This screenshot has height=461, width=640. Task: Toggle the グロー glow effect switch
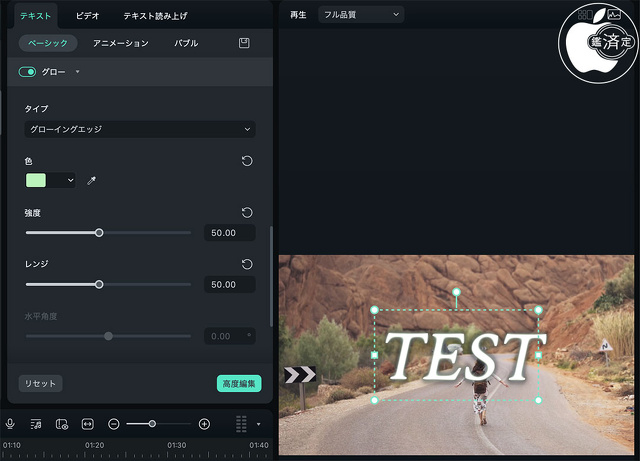(27, 72)
